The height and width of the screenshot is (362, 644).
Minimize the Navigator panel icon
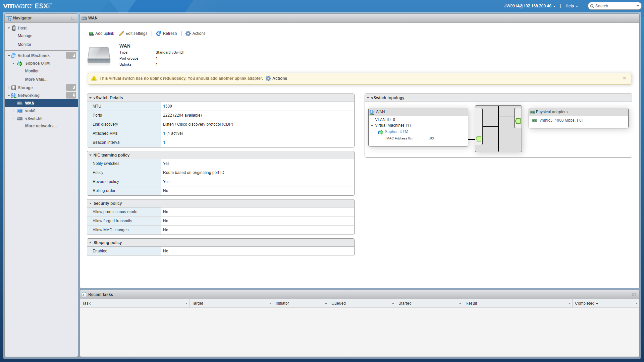coord(72,18)
